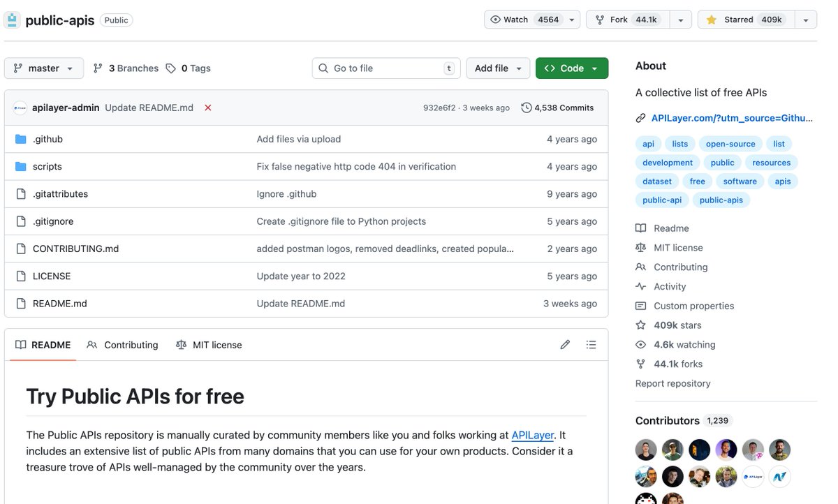Click the pulse icon beside Activity
Screen dimensions: 838x504
point(640,286)
